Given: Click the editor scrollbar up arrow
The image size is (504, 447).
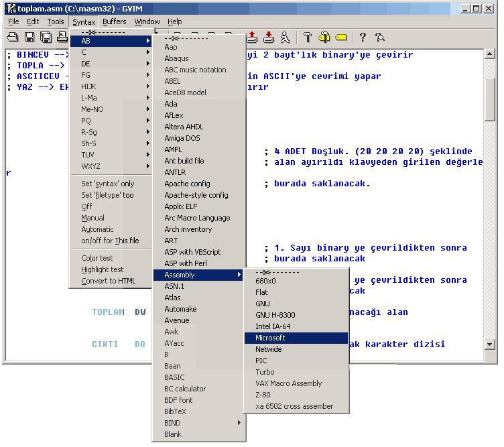Looking at the screenshot, I should point(489,54).
